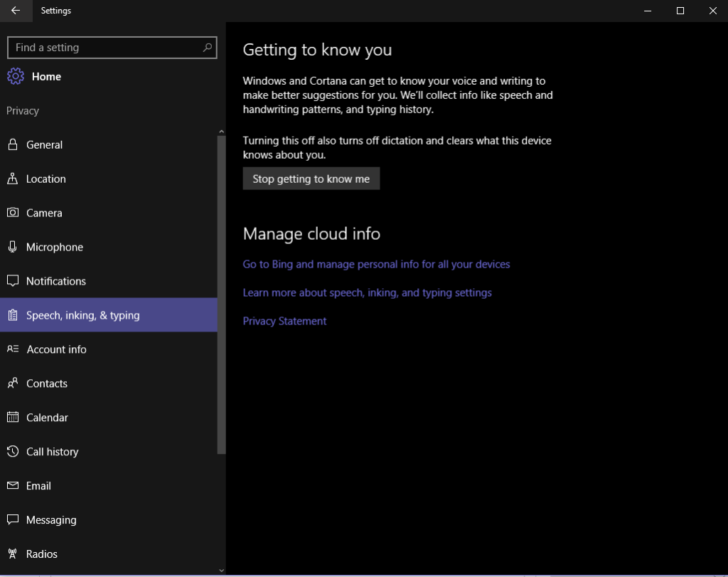The image size is (728, 577).
Task: Open the Notifications privacy page
Action: pyautogui.click(x=55, y=281)
